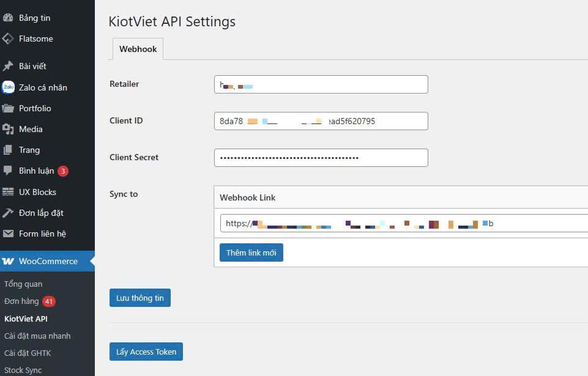Open the Đơn hàng submenu item

pos(21,301)
